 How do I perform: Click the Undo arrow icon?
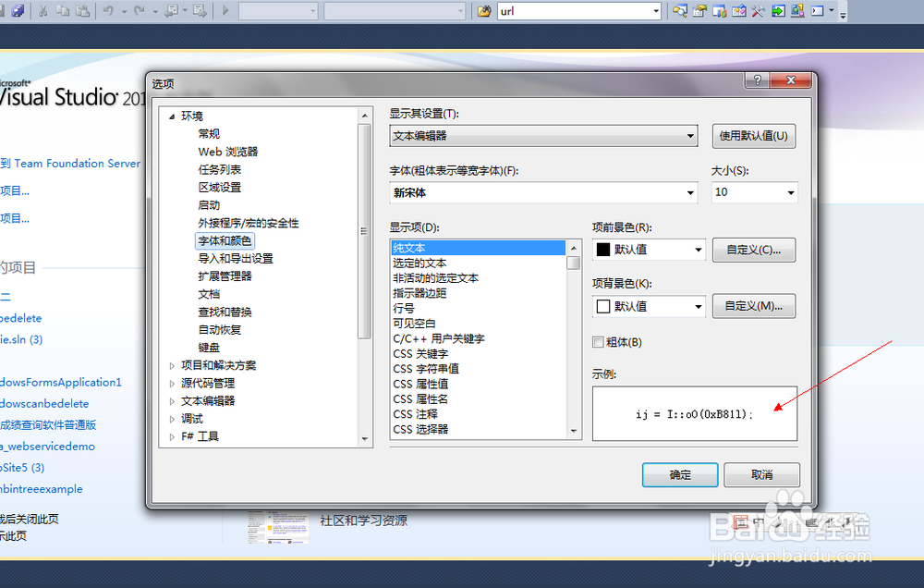point(108,10)
